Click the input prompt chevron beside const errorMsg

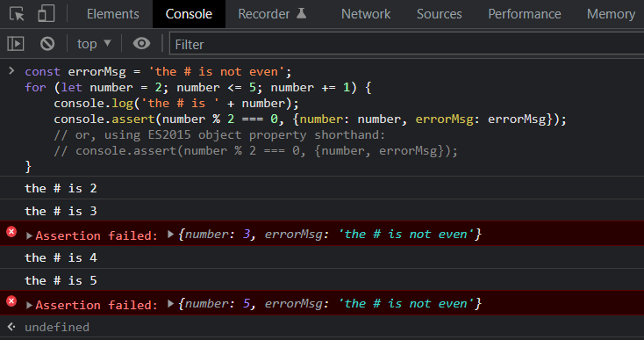click(x=11, y=70)
